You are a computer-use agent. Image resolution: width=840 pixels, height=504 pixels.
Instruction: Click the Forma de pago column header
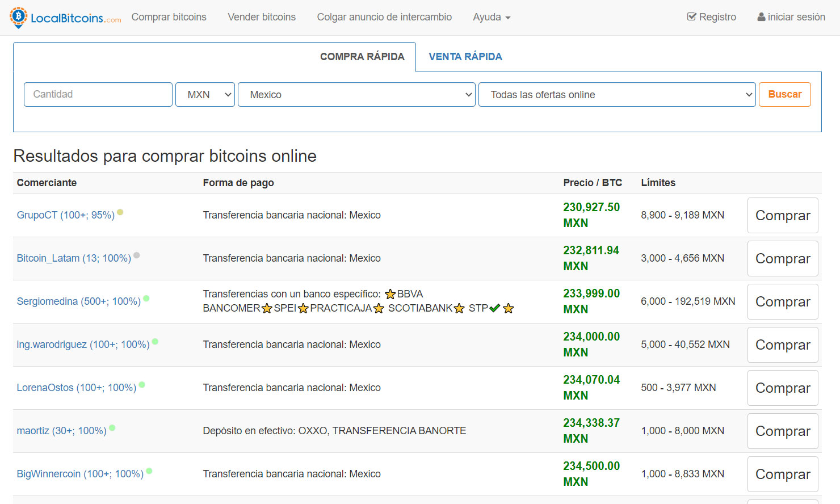[238, 183]
